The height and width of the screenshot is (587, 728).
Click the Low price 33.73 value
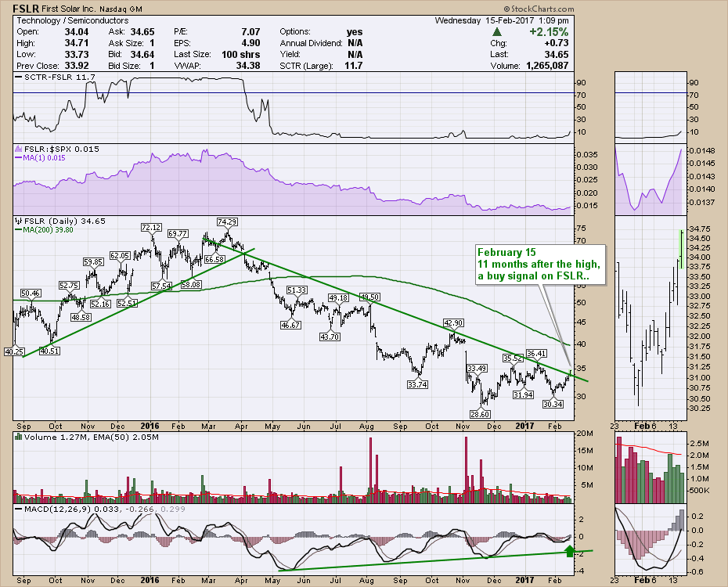77,54
